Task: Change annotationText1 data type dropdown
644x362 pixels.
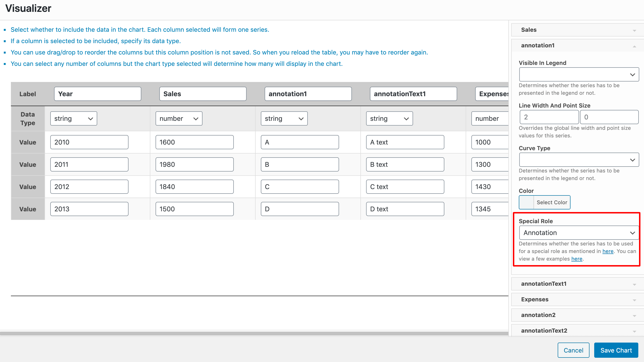Action: point(389,118)
